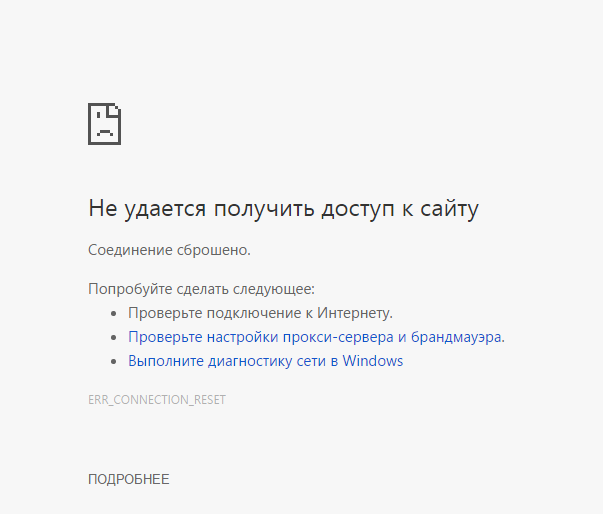Click the frowning face inside the page icon
This screenshot has height=514, width=603.
(103, 129)
